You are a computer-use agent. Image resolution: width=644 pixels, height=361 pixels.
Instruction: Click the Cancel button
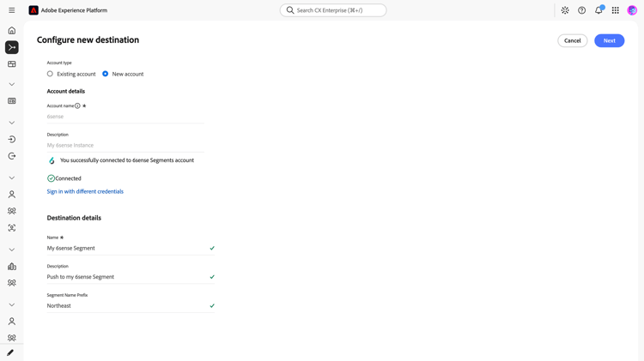572,40
